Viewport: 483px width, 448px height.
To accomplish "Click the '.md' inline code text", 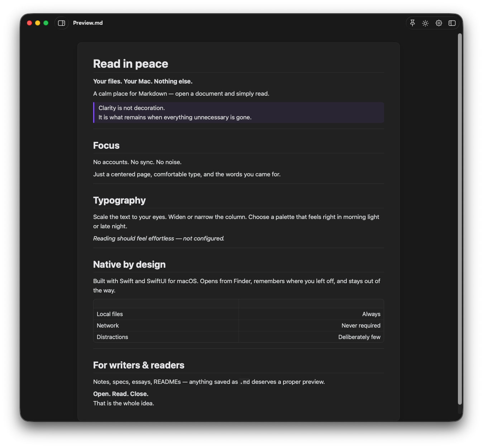I will click(245, 382).
